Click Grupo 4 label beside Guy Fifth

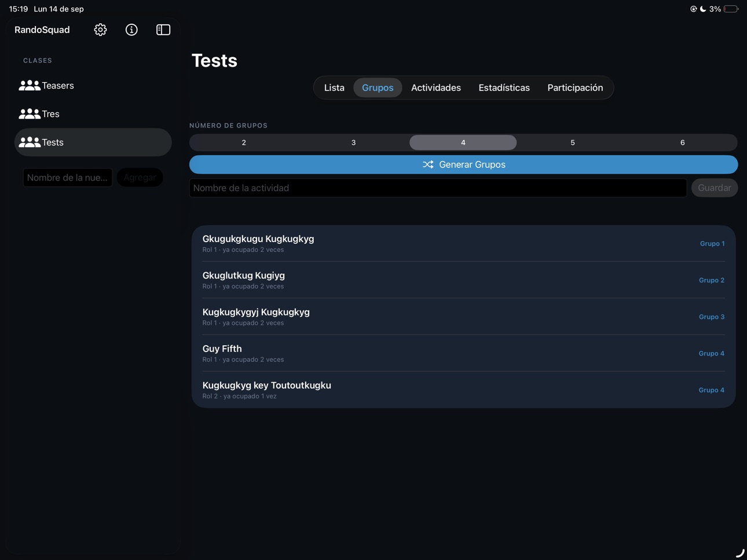tap(712, 353)
